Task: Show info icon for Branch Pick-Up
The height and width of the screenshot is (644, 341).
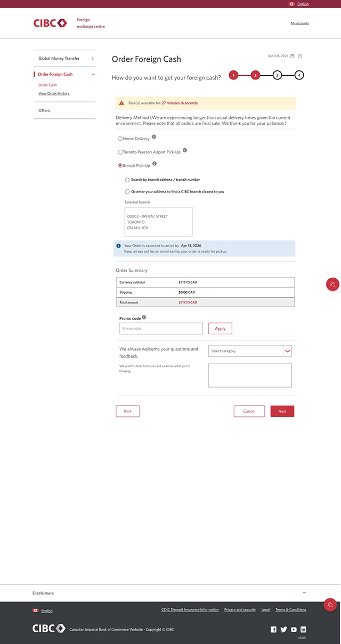Action: pyautogui.click(x=155, y=164)
